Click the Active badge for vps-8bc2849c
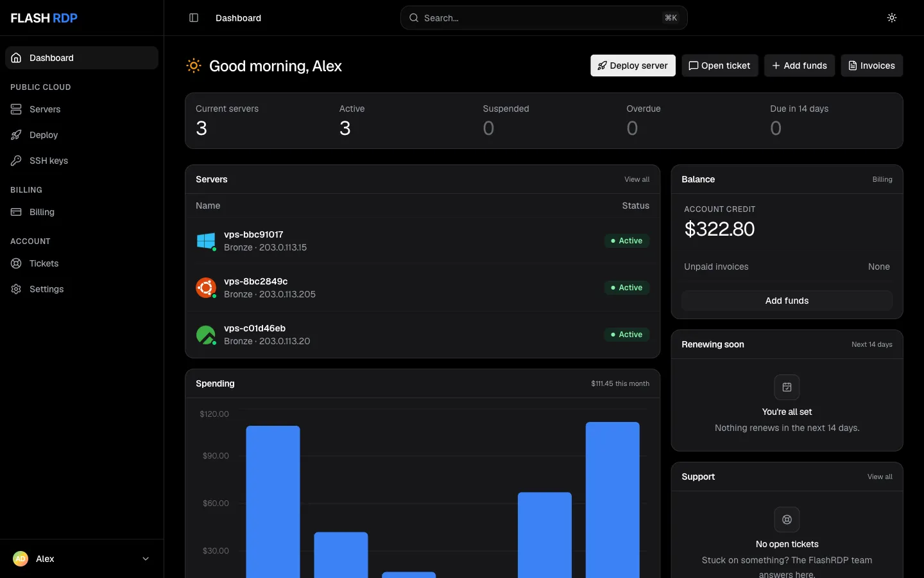The height and width of the screenshot is (578, 924). [627, 288]
